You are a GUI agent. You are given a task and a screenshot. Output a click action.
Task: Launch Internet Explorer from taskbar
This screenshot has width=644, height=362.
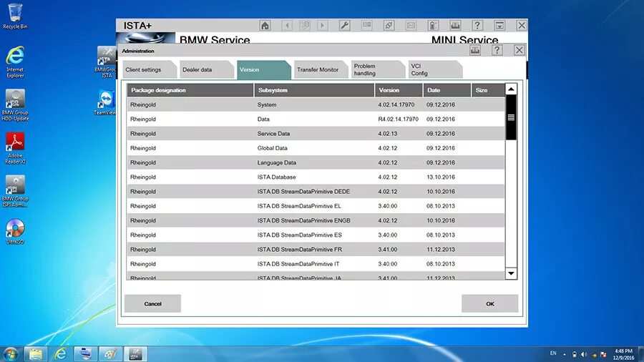point(60,354)
